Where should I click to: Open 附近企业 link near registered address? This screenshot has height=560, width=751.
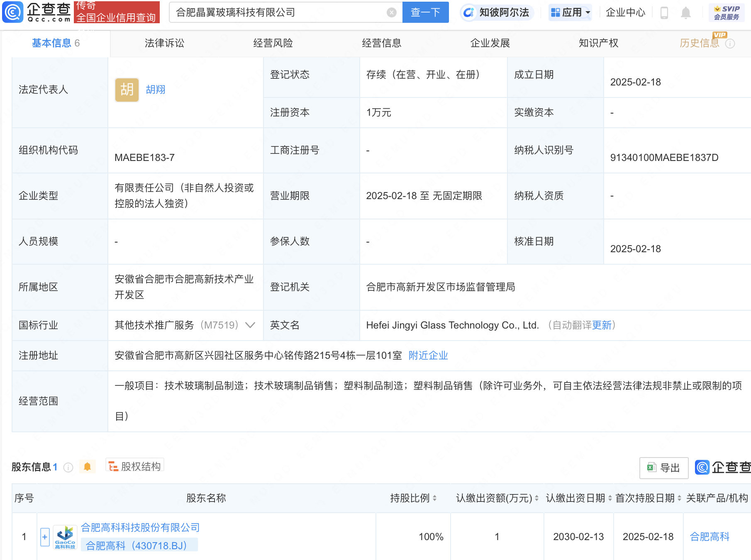[x=428, y=355]
